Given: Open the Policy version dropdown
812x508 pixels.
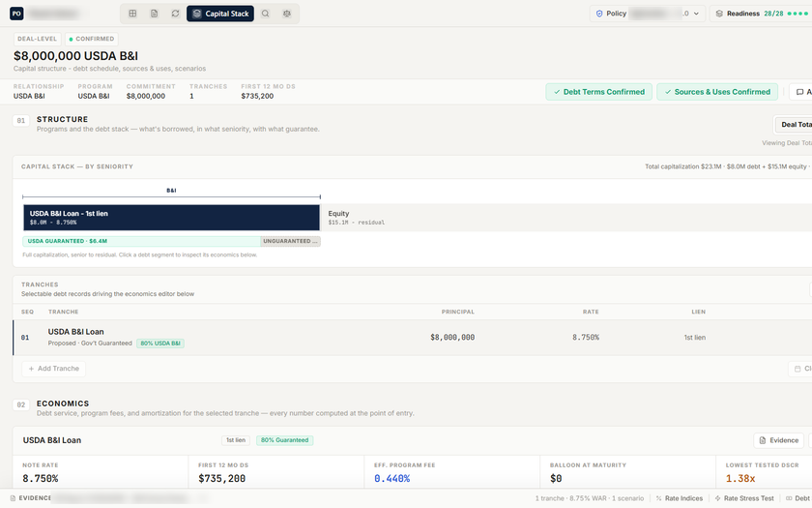Looking at the screenshot, I should tap(647, 14).
